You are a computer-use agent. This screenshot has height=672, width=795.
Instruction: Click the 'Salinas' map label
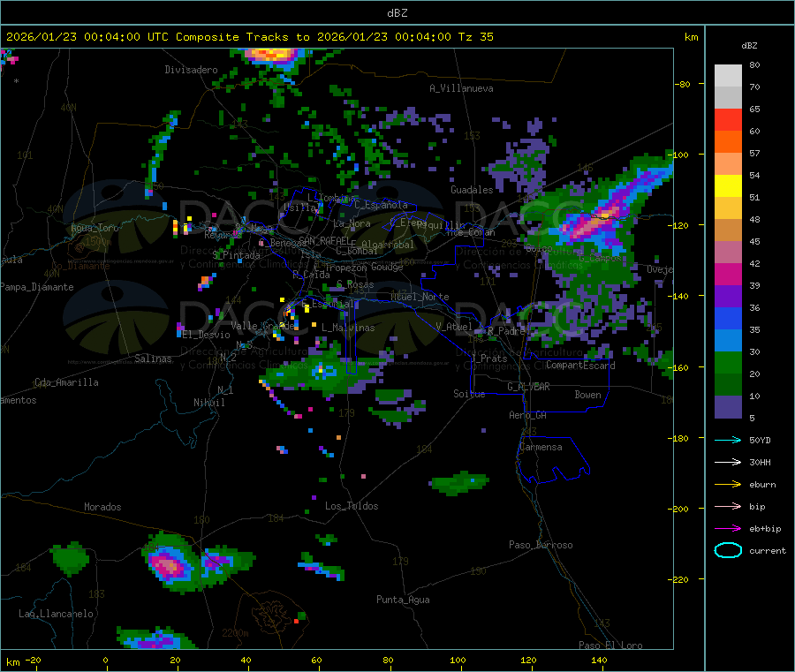(x=153, y=359)
